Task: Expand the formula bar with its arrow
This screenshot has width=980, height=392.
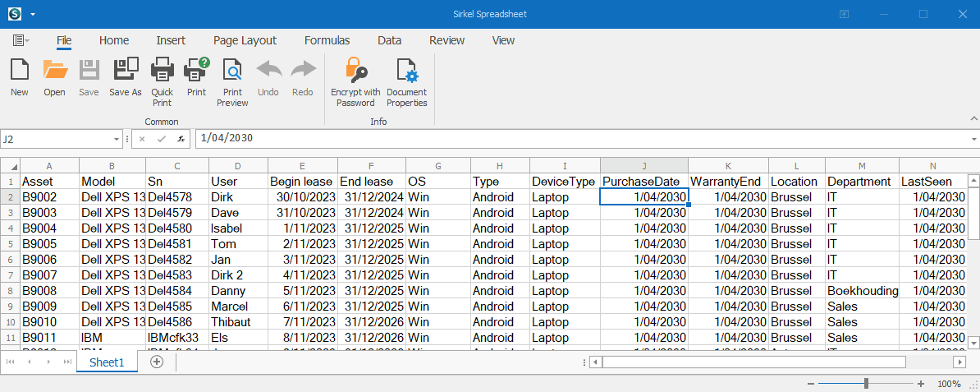Action: [974, 139]
